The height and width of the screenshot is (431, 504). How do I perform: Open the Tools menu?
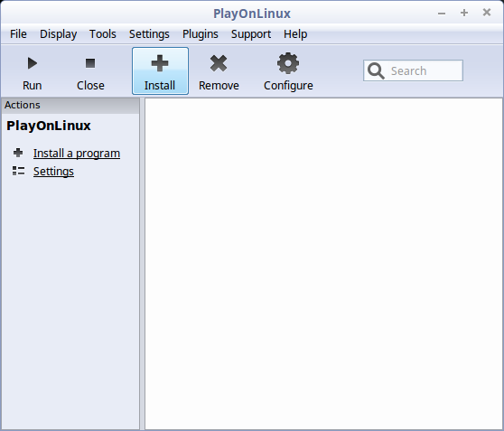103,34
